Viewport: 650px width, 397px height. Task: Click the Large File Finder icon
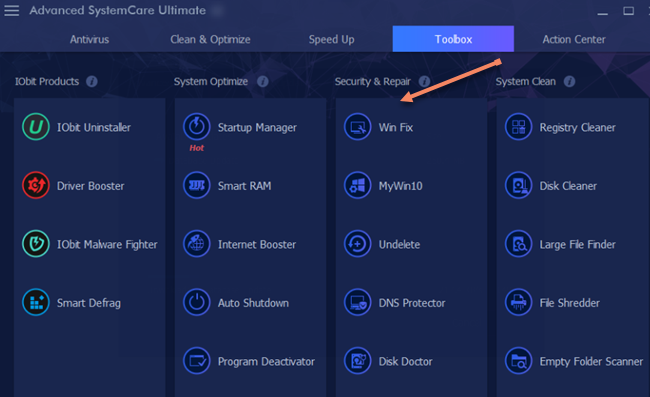(518, 244)
